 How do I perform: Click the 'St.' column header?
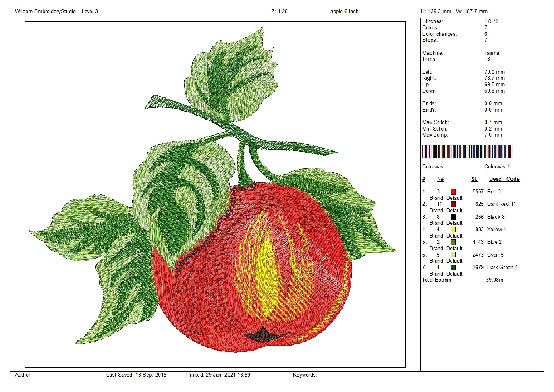(474, 179)
